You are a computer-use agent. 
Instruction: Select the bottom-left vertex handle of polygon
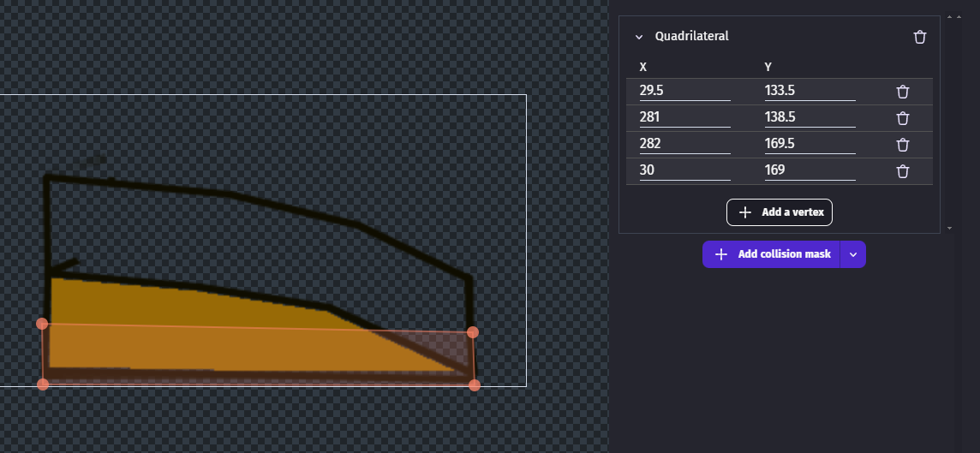click(x=43, y=384)
